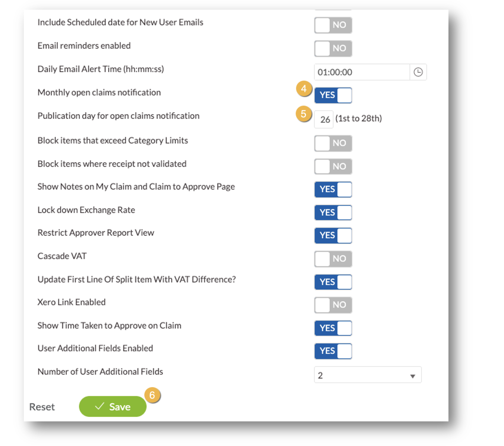
Task: Enable Block items that exceed Category Limits
Action: click(x=333, y=143)
